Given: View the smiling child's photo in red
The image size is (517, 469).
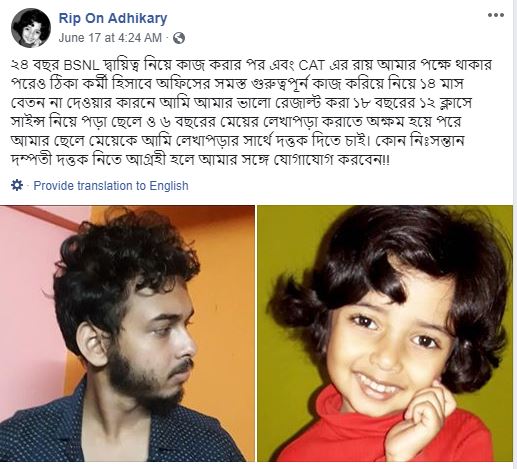Looking at the screenshot, I should pos(385,333).
